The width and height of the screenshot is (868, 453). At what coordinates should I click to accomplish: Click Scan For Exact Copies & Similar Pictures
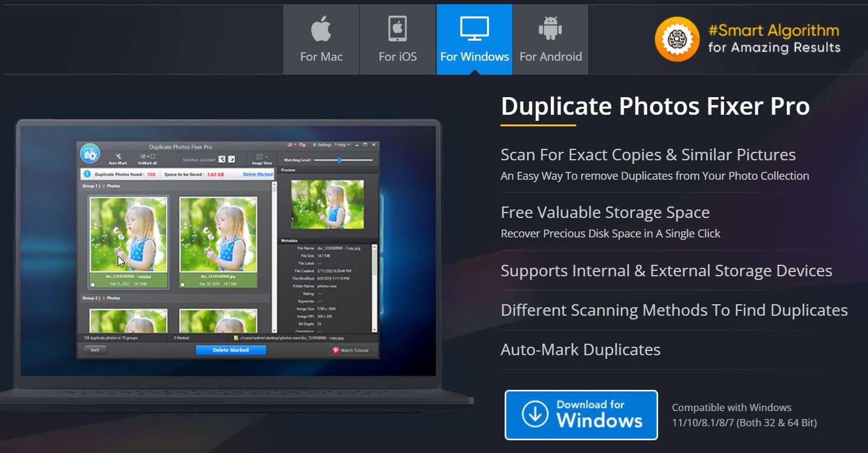[648, 155]
